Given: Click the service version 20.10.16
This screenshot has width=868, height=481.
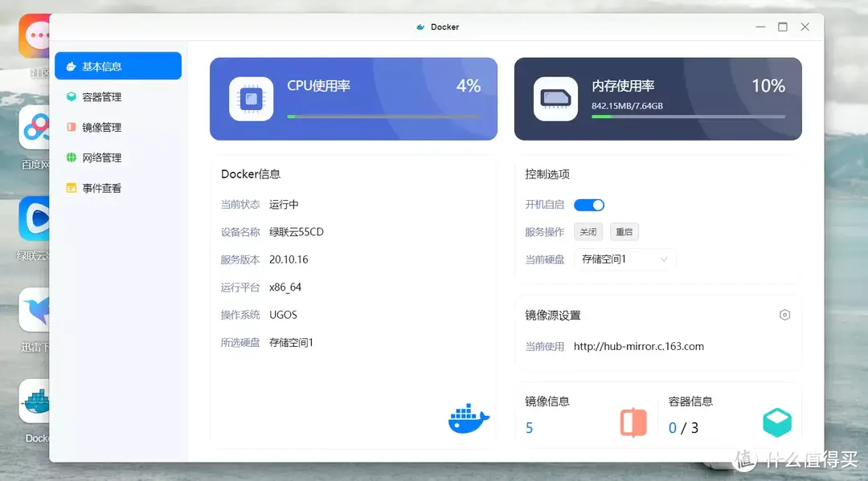Looking at the screenshot, I should pos(289,260).
